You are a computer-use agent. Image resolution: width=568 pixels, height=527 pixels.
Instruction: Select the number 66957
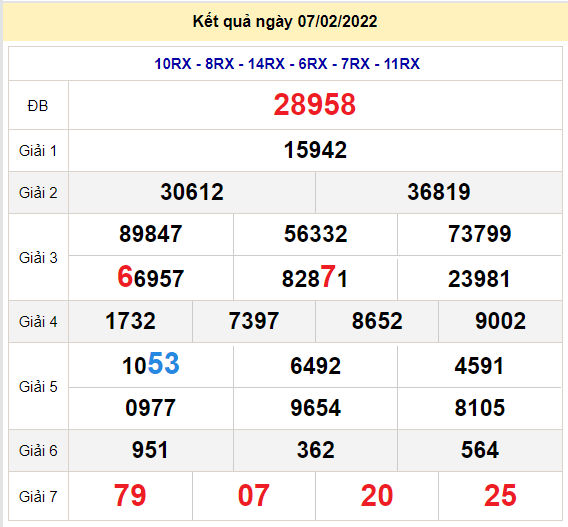click(x=151, y=277)
